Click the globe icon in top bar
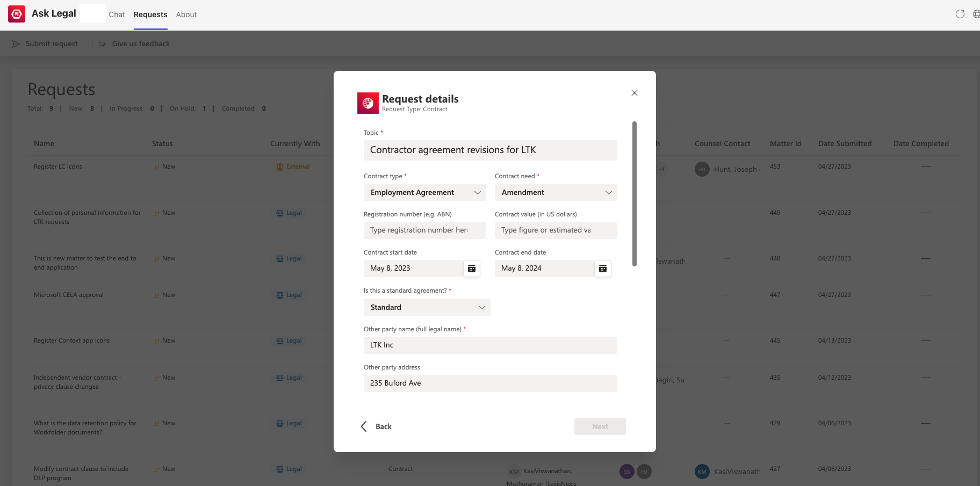 (976, 14)
